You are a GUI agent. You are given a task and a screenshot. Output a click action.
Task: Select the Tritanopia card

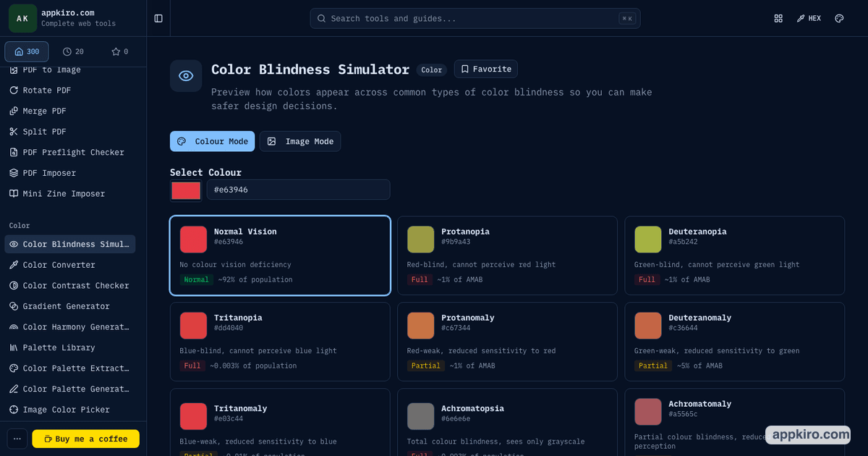click(280, 342)
